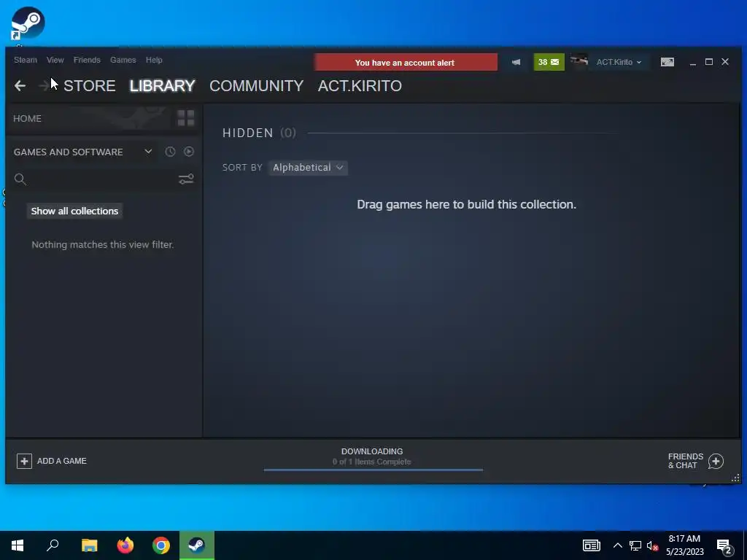The image size is (747, 560).
Task: Click the forward navigation arrow
Action: pos(44,86)
